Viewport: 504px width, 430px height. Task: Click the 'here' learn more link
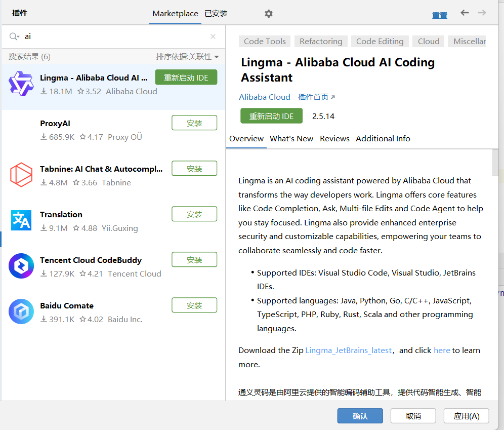(x=442, y=350)
